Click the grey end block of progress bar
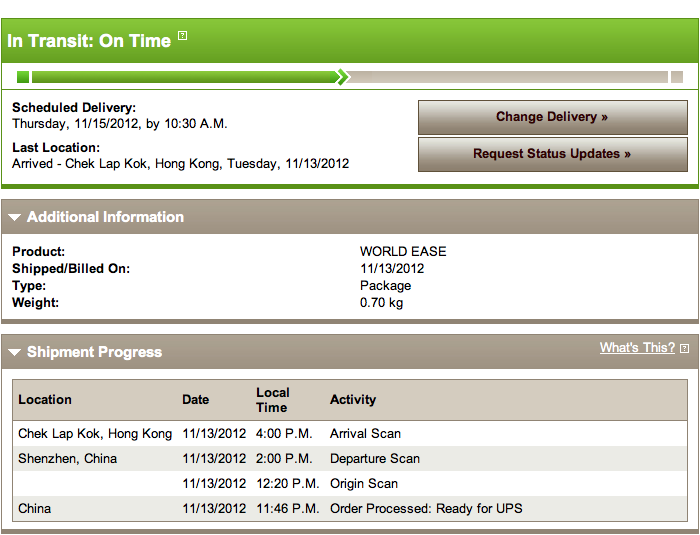Screen dimensions: 700x535 coord(677,77)
